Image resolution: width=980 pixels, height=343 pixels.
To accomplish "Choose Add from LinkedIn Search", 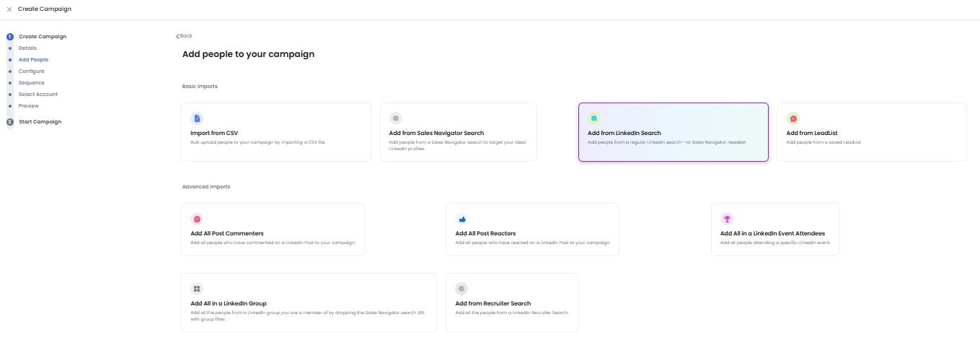I will (674, 132).
